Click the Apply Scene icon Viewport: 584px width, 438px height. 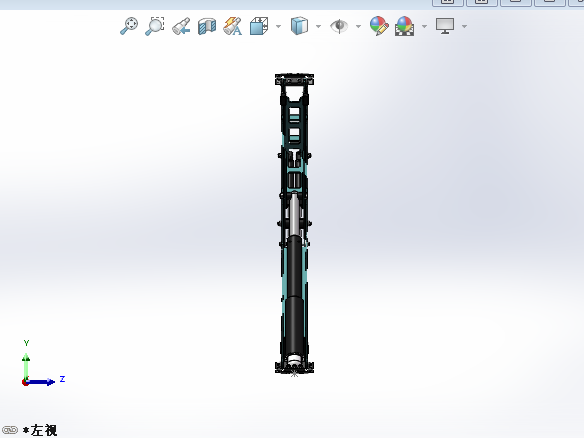point(404,26)
